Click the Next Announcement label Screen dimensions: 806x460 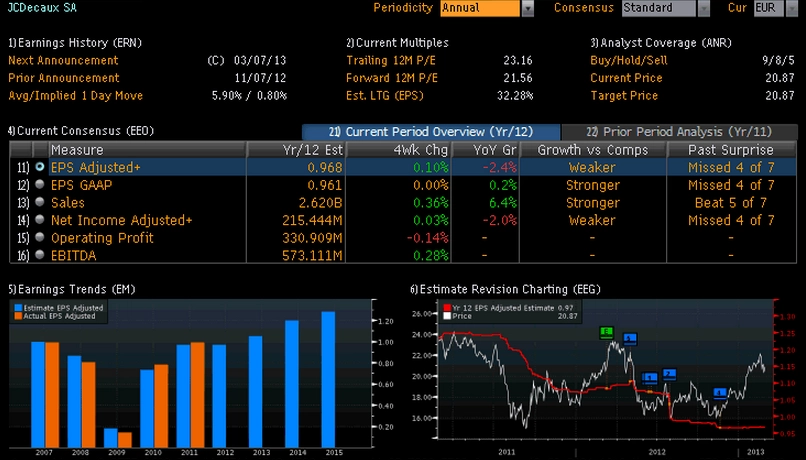[63, 60]
